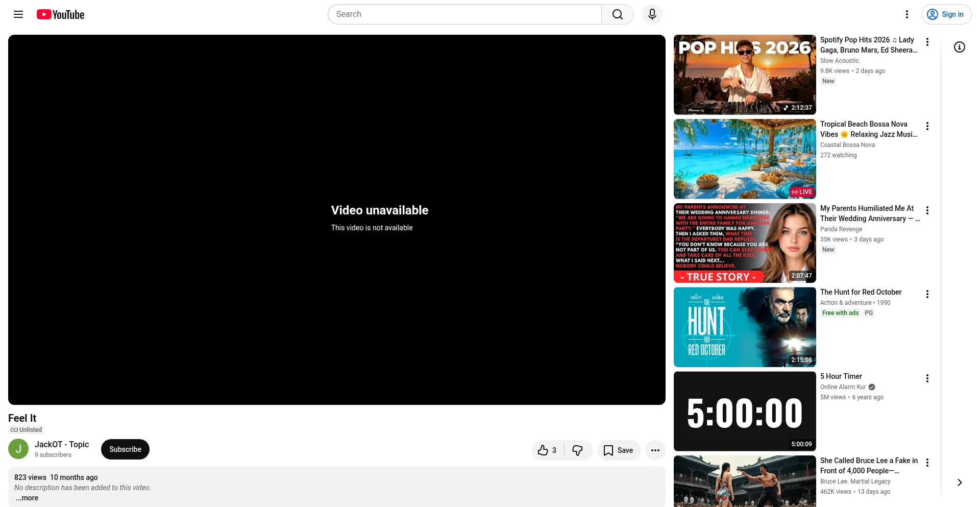980x507 pixels.
Task: Open the 5 Hour Timer title
Action: [841, 376]
